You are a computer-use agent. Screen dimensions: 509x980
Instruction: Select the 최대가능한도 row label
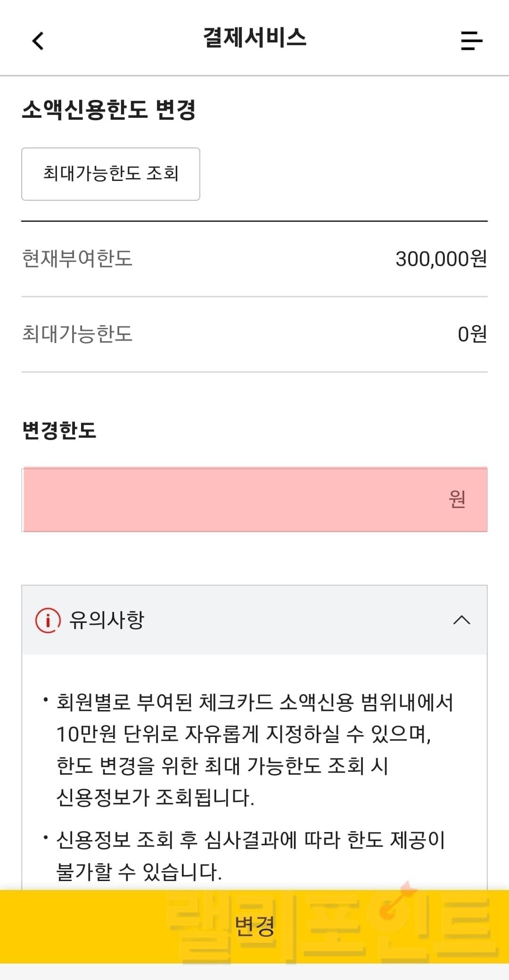tap(77, 334)
